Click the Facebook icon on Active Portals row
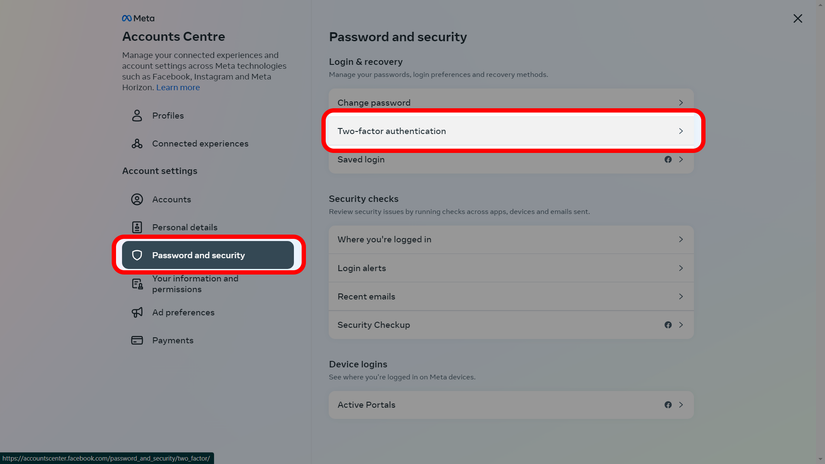The image size is (825, 464). tap(668, 405)
